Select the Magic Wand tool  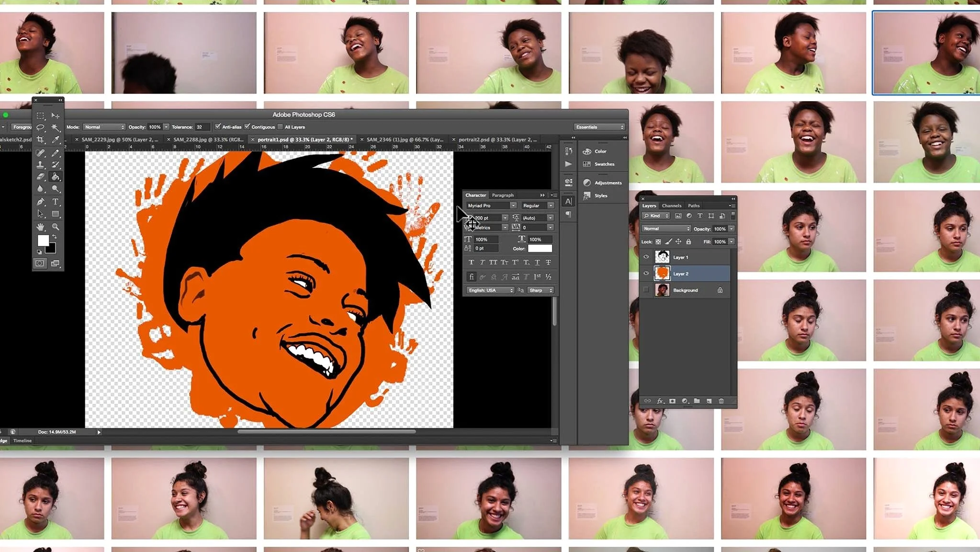click(x=56, y=127)
